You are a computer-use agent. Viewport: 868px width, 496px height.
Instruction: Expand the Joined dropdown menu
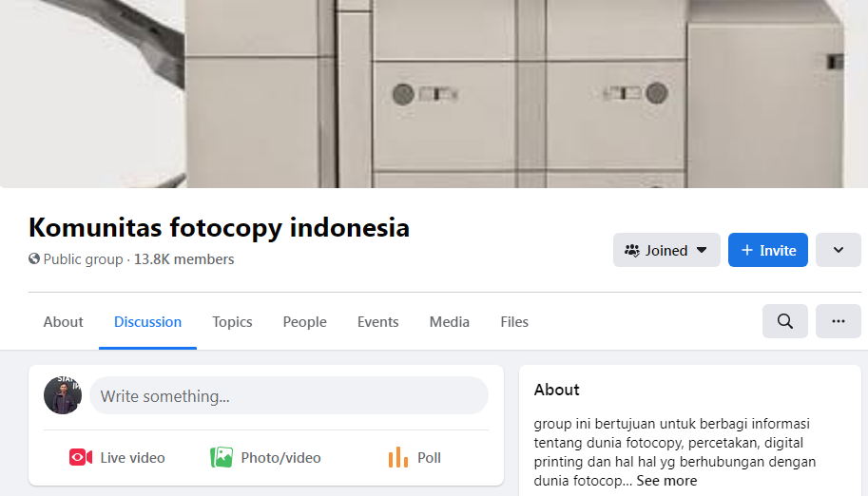(666, 250)
